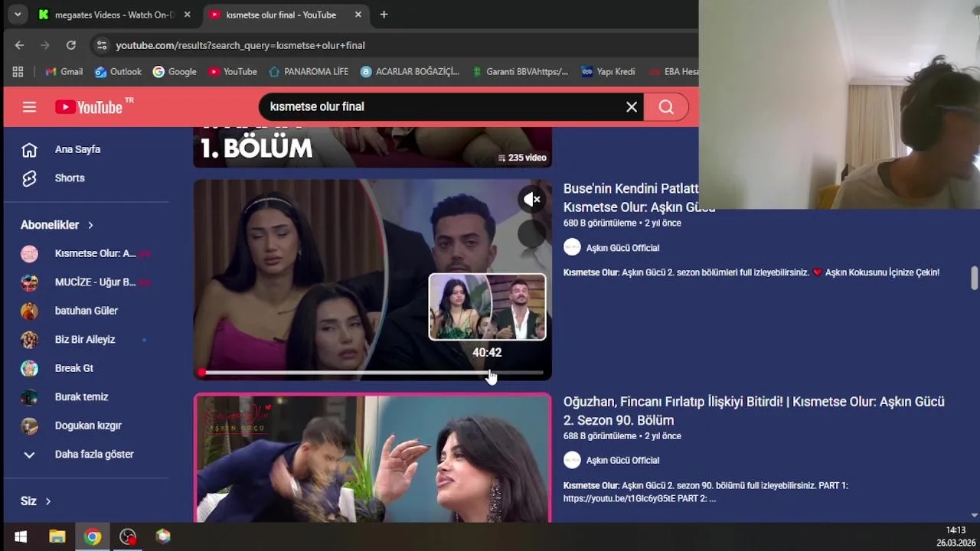The width and height of the screenshot is (980, 551).
Task: Open the taskbar clock and date
Action: point(955,536)
